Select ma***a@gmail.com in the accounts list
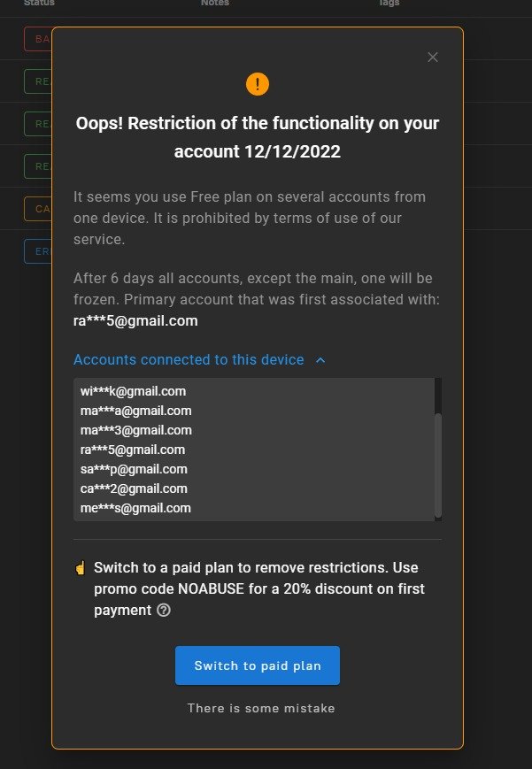 pyautogui.click(x=136, y=411)
